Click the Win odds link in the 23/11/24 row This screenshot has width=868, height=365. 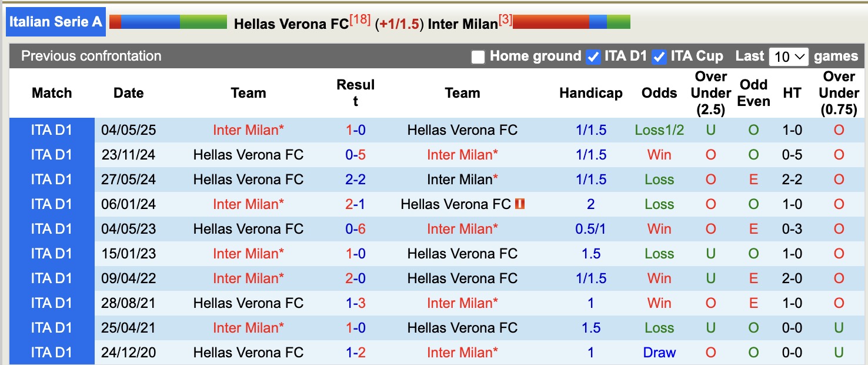pyautogui.click(x=659, y=155)
